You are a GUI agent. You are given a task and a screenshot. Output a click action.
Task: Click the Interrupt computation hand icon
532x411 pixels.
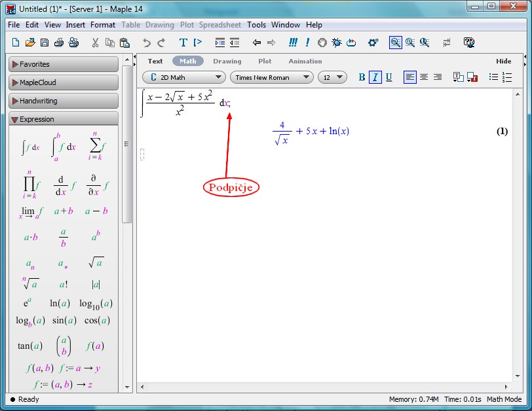pos(322,43)
